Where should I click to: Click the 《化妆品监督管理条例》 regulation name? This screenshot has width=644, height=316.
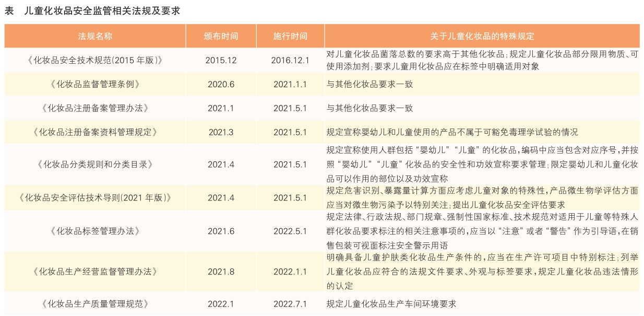pyautogui.click(x=95, y=84)
